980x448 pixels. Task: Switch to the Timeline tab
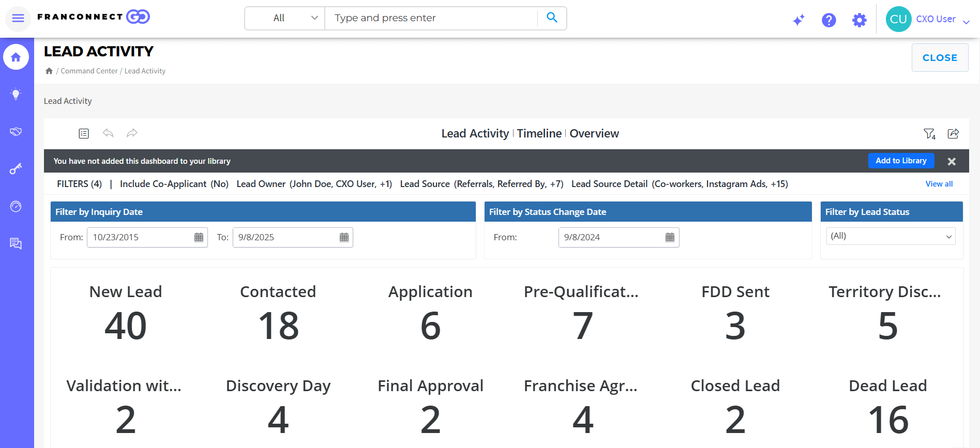click(539, 133)
